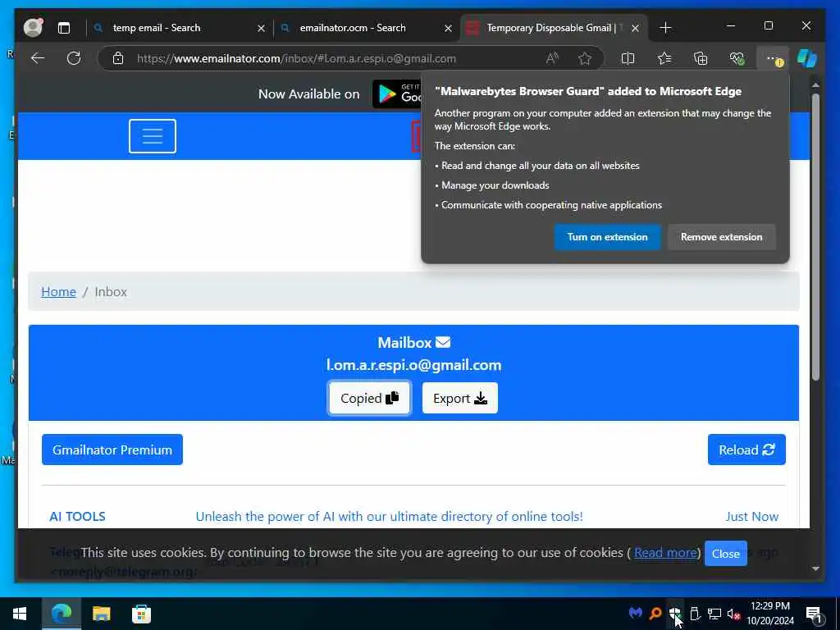Screen dimensions: 840x630
Task: View site information lock icon
Action: (x=118, y=58)
